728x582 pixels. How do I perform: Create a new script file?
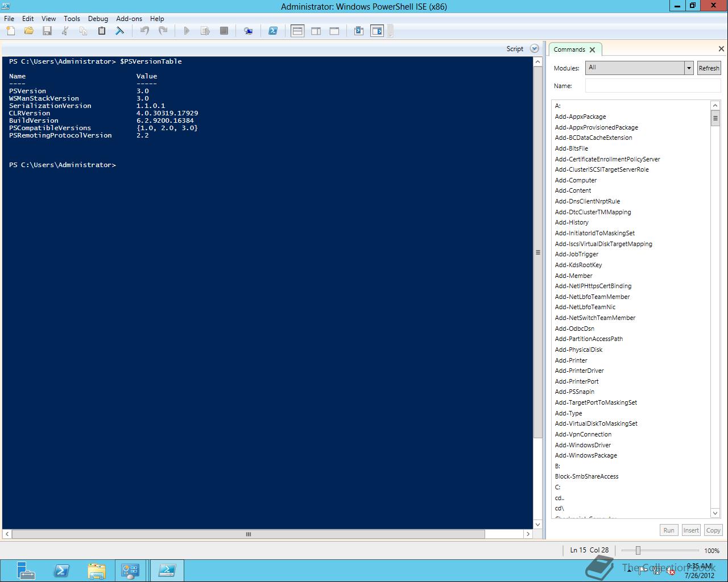[11, 31]
